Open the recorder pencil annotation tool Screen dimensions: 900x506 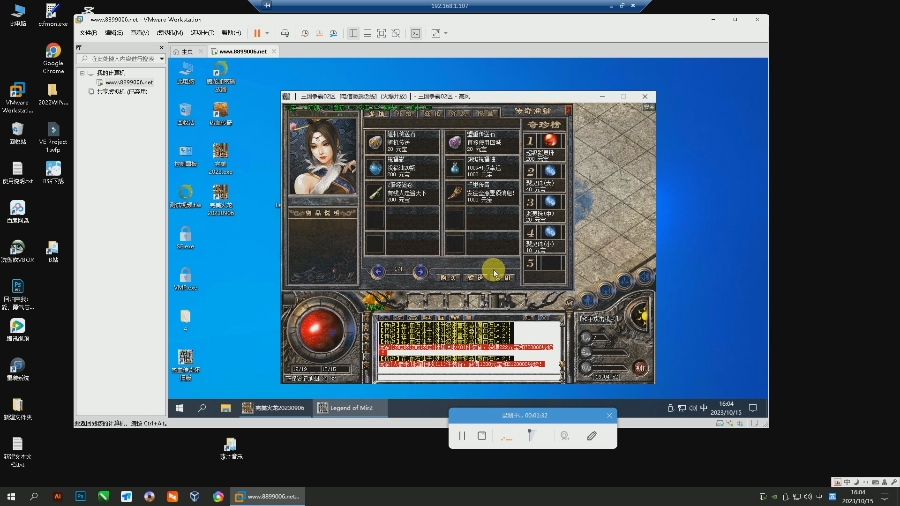[592, 436]
